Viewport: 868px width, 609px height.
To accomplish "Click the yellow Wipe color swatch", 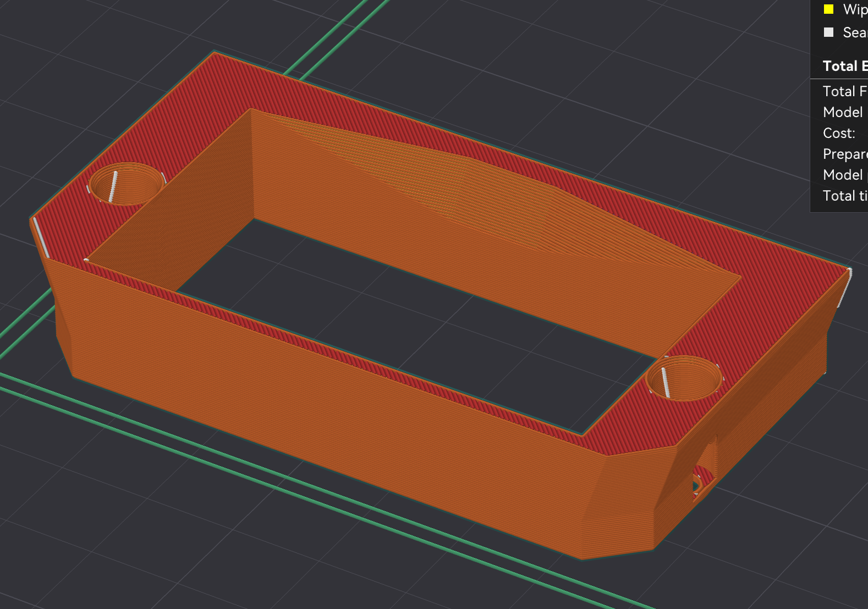I will pyautogui.click(x=828, y=9).
